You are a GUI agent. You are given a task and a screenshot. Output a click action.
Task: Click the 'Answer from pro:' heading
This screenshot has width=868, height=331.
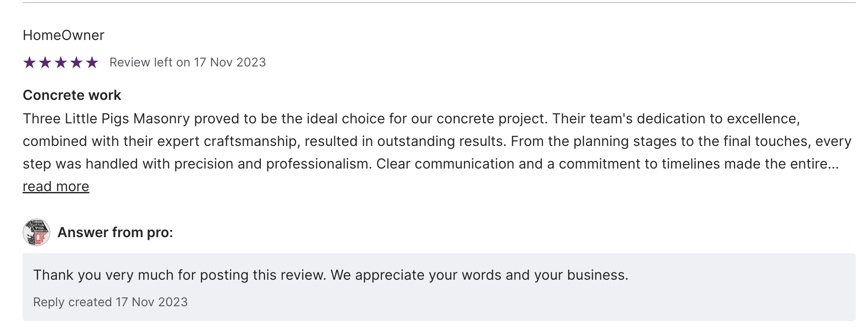[115, 232]
